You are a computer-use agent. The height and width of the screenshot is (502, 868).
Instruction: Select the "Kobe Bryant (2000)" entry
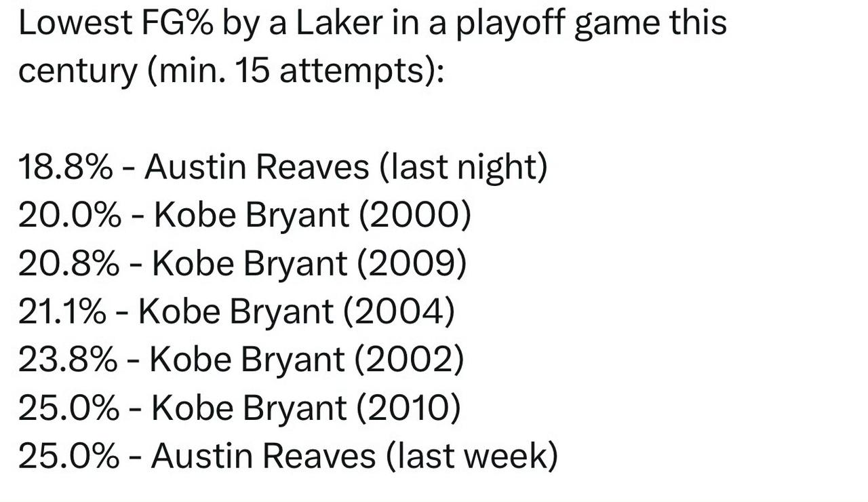[312, 216]
